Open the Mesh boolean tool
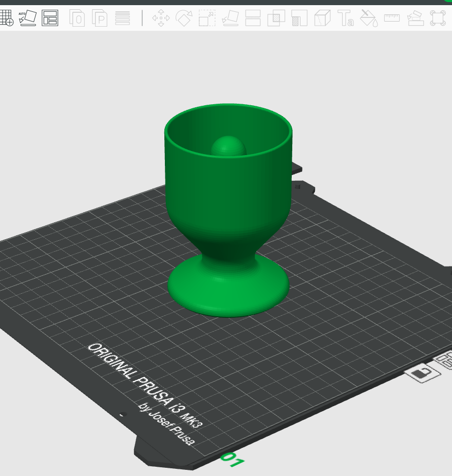452x476 pixels. click(276, 18)
